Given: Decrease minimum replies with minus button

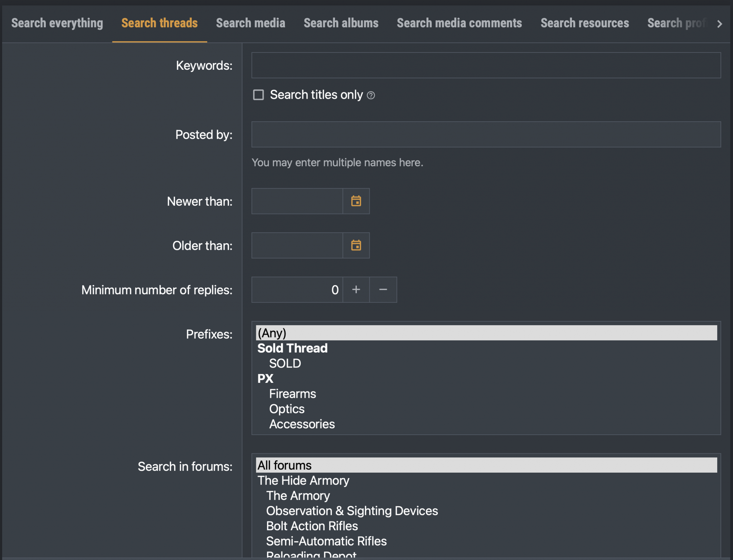Looking at the screenshot, I should click(383, 289).
